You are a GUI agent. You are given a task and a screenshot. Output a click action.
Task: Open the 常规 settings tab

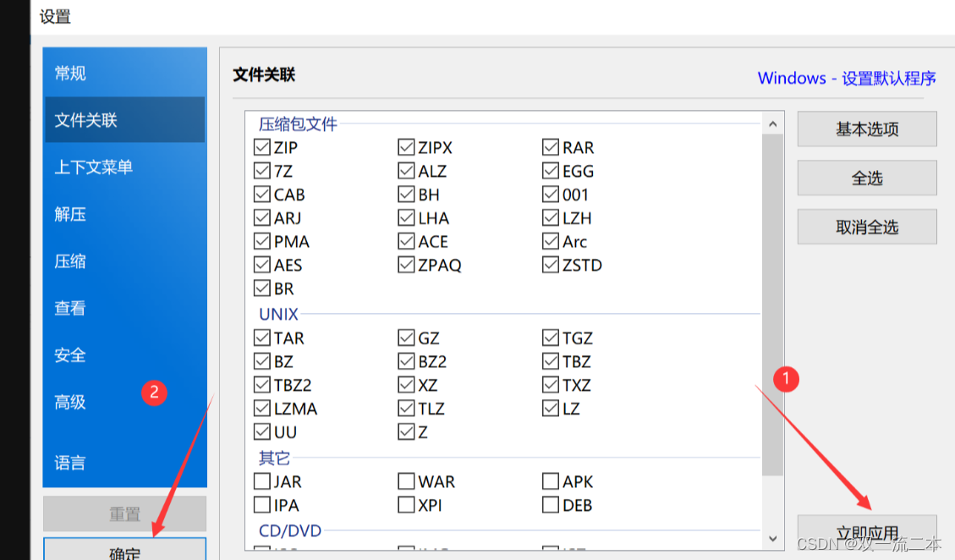tap(125, 73)
